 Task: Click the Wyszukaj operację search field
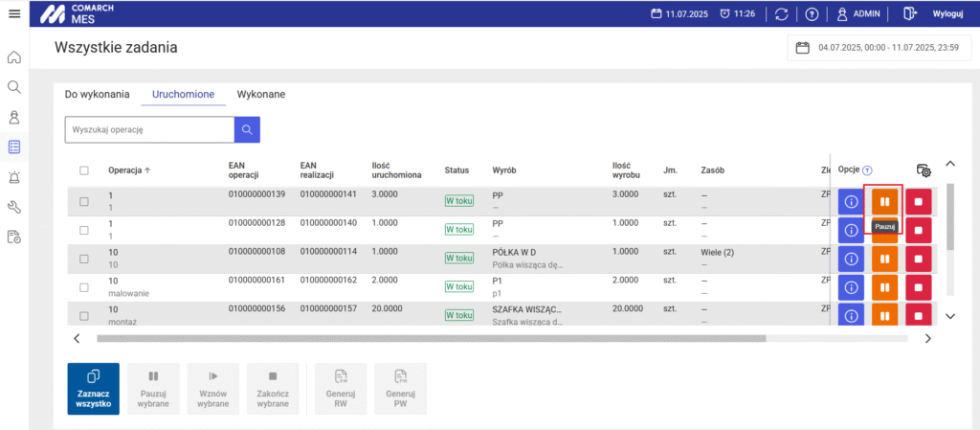(x=149, y=129)
